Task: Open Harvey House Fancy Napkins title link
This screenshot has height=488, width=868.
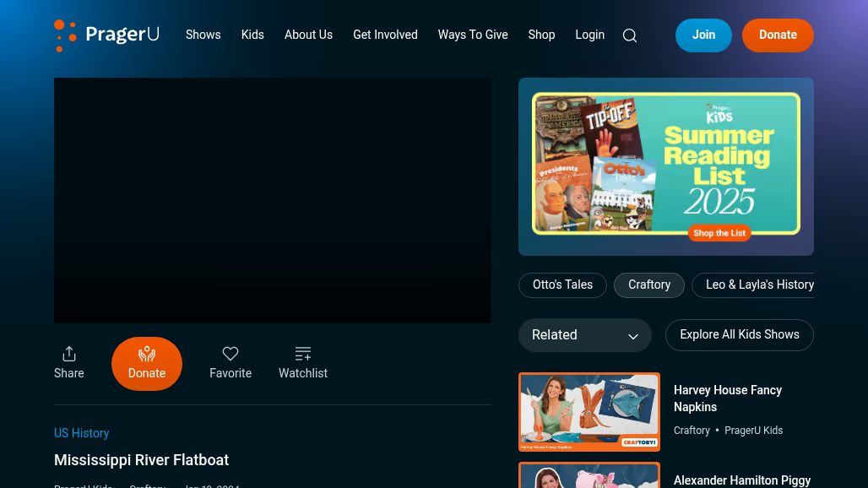Action: click(727, 399)
